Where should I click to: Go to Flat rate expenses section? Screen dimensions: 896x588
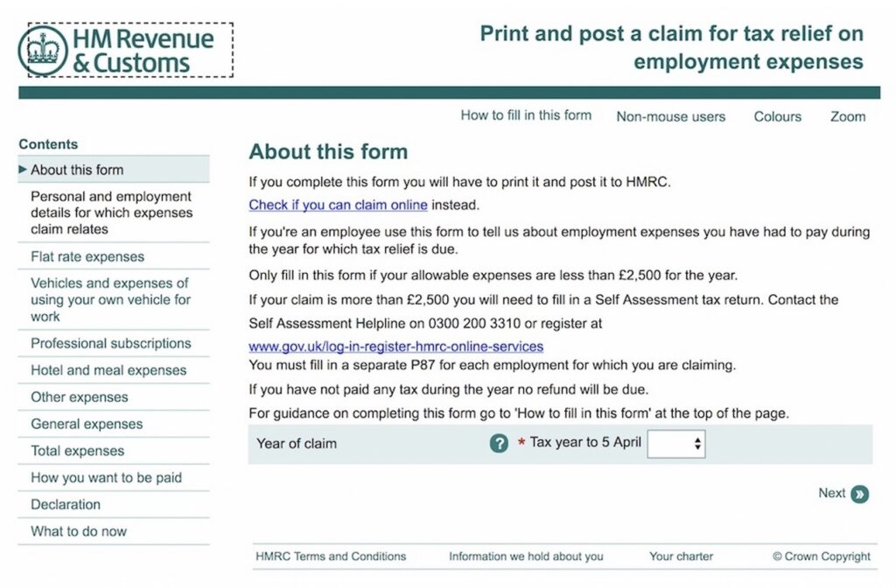(x=87, y=256)
